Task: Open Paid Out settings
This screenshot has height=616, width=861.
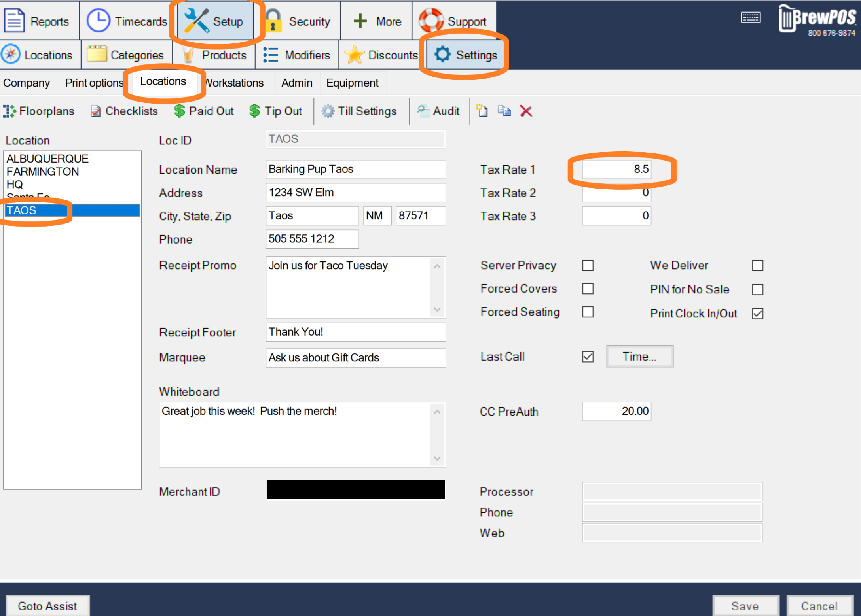Action: 204,111
